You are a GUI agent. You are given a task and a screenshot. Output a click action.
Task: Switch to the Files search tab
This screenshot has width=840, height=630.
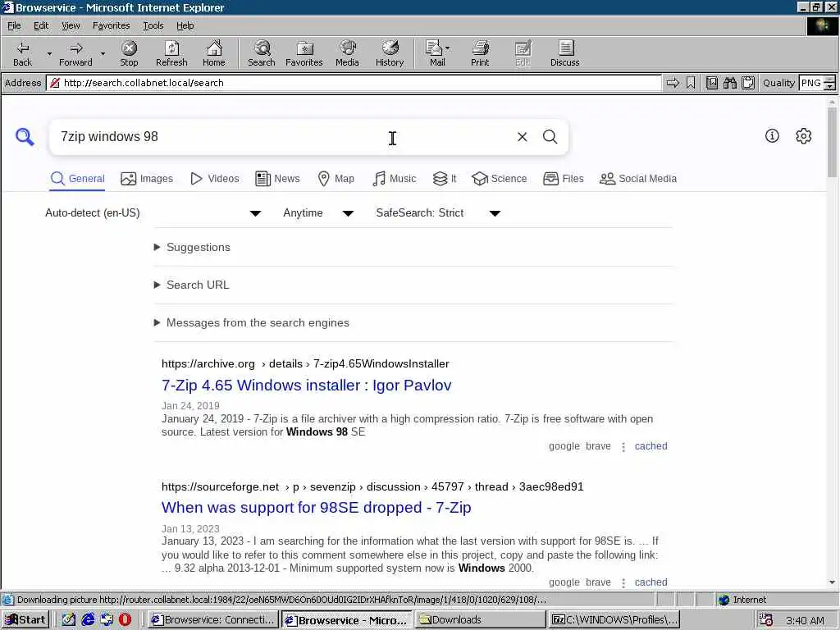[x=563, y=178]
